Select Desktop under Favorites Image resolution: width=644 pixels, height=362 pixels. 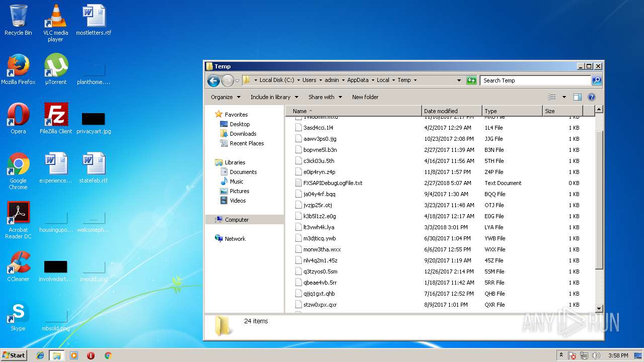coord(239,124)
